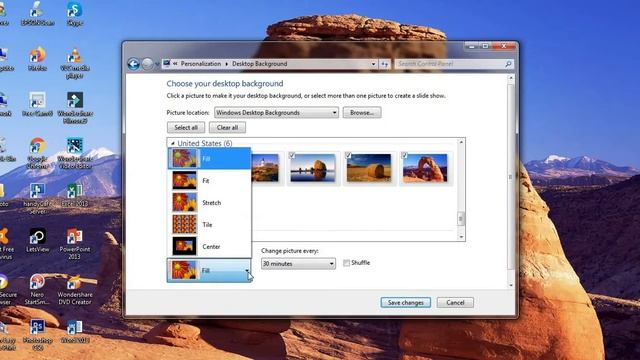Open the Skype desktop shortcut
Image resolution: width=640 pixels, height=360 pixels.
pos(75,13)
